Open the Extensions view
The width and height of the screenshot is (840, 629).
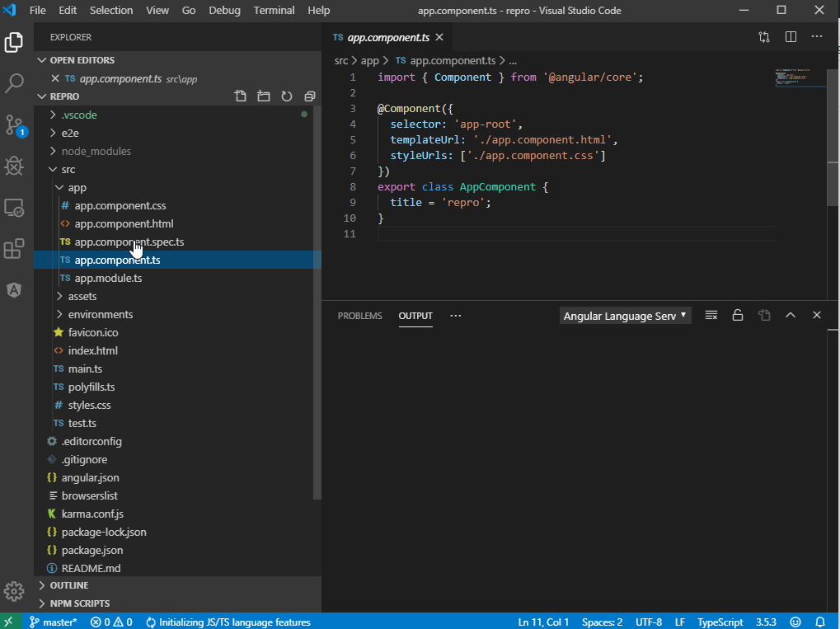14,249
